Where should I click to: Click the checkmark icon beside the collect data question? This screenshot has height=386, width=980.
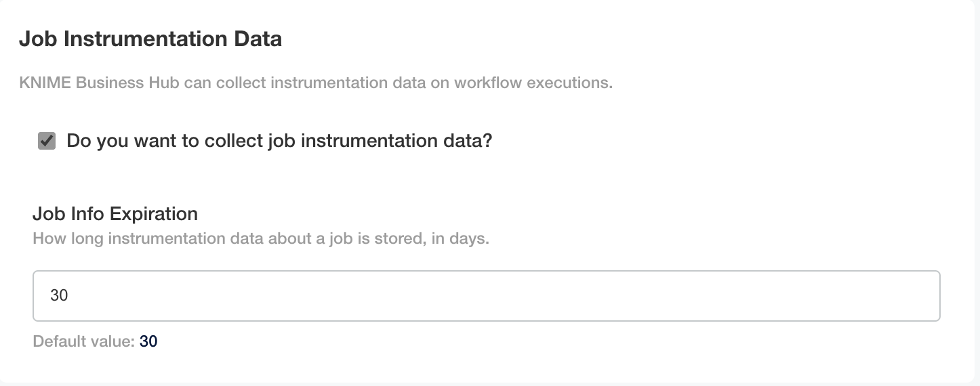click(47, 141)
